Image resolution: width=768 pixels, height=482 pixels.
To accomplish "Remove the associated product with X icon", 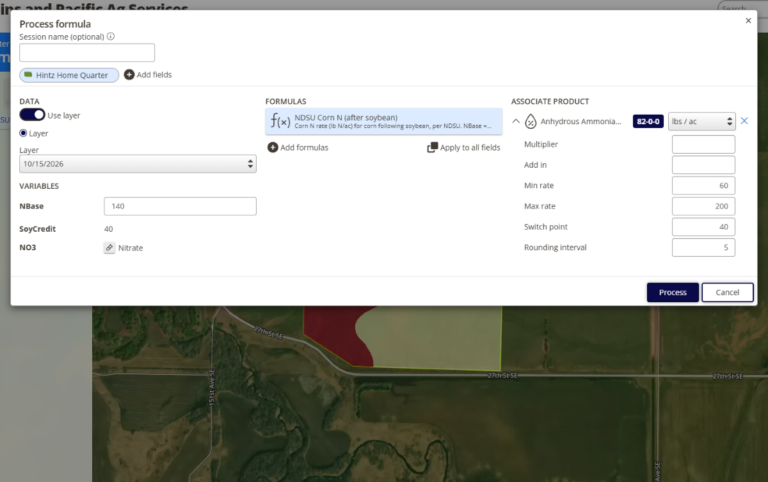I will (744, 120).
